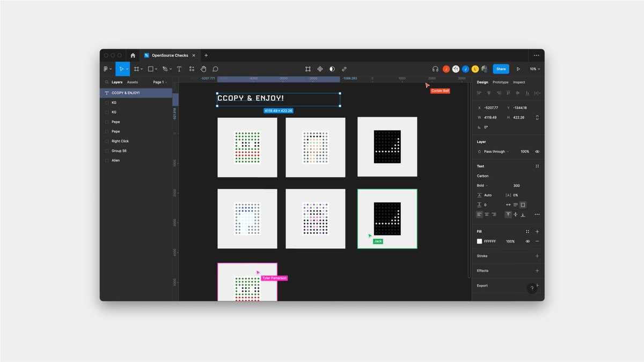Select the OpenSource Checks file tab
This screenshot has width=644, height=362.
pos(170,55)
